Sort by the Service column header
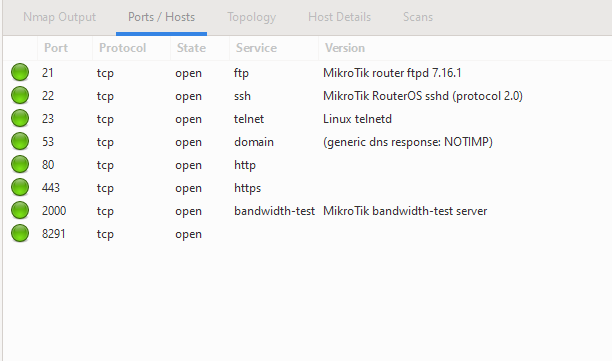The width and height of the screenshot is (612, 361). [274, 48]
